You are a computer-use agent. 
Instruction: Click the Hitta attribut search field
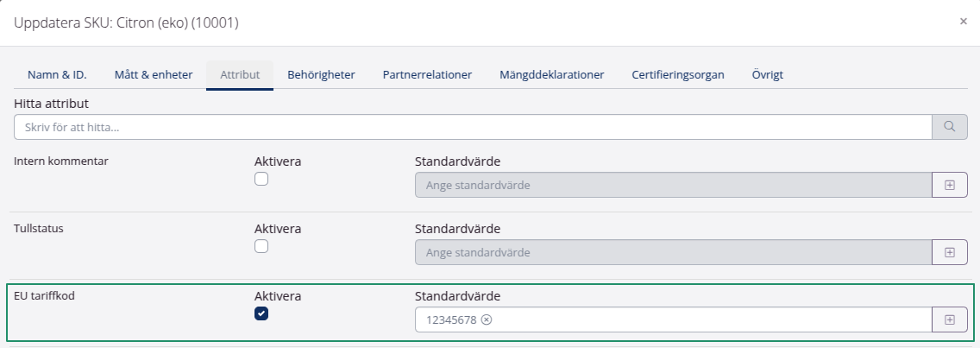(x=473, y=127)
